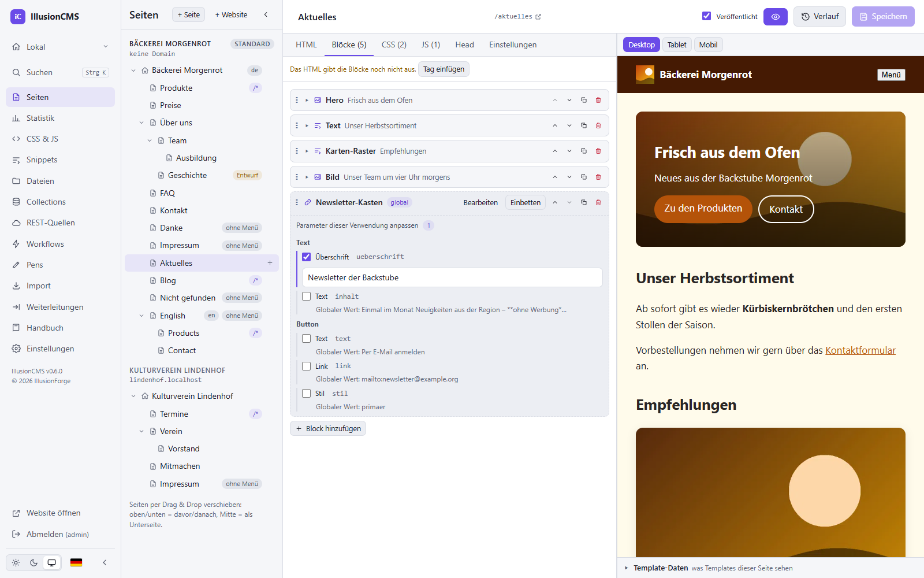The height and width of the screenshot is (578, 924).
Task: Duplicate the Bild block
Action: [584, 177]
